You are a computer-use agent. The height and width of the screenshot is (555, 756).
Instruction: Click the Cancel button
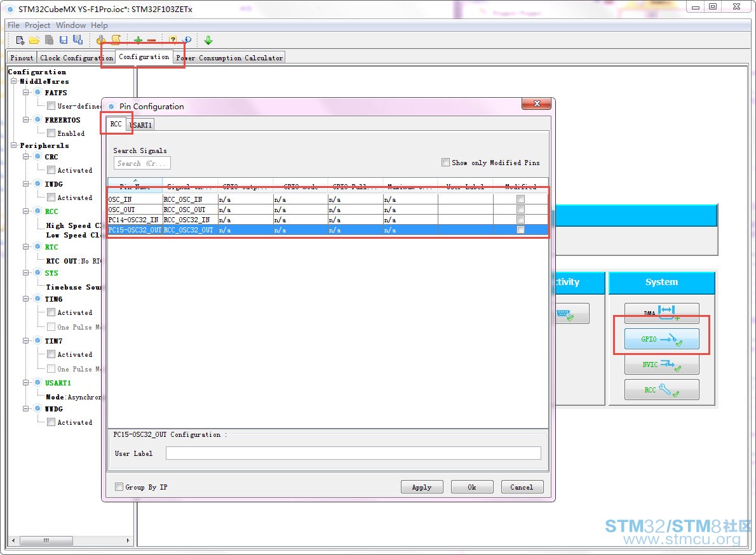tap(522, 487)
